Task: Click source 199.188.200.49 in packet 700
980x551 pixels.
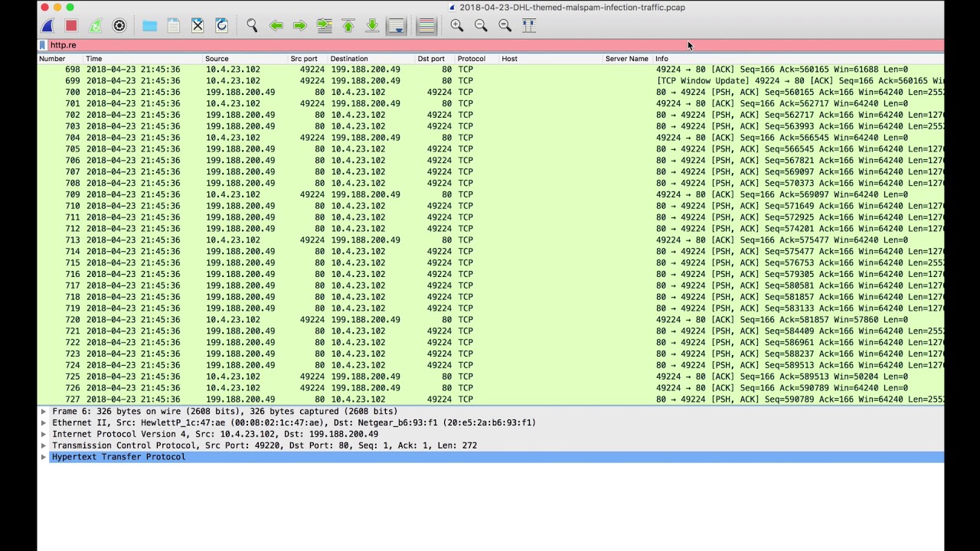Action: 240,92
